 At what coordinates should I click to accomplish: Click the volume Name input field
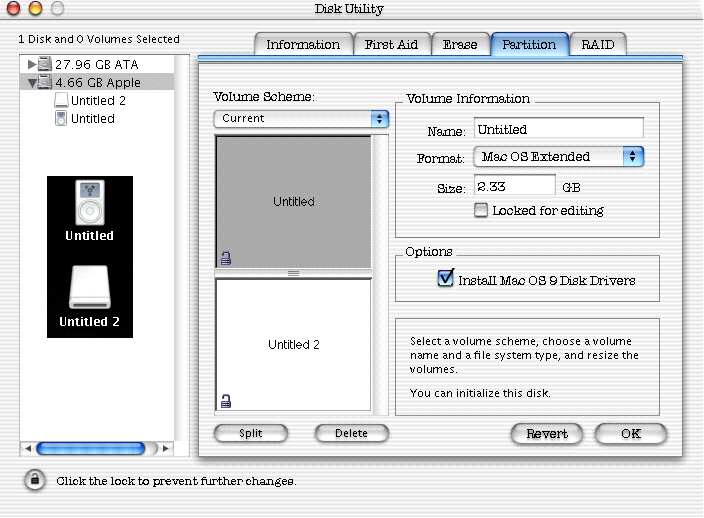pyautogui.click(x=559, y=128)
